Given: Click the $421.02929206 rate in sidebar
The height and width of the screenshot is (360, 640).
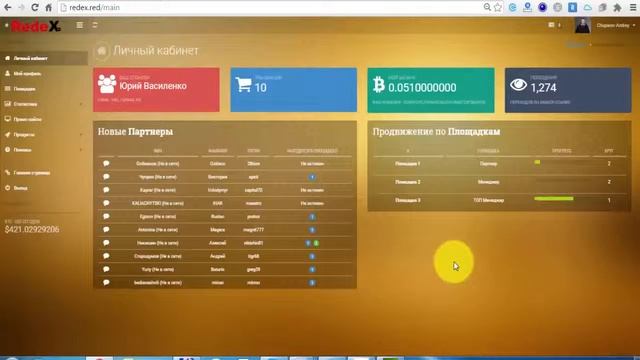Looking at the screenshot, I should [x=32, y=229].
